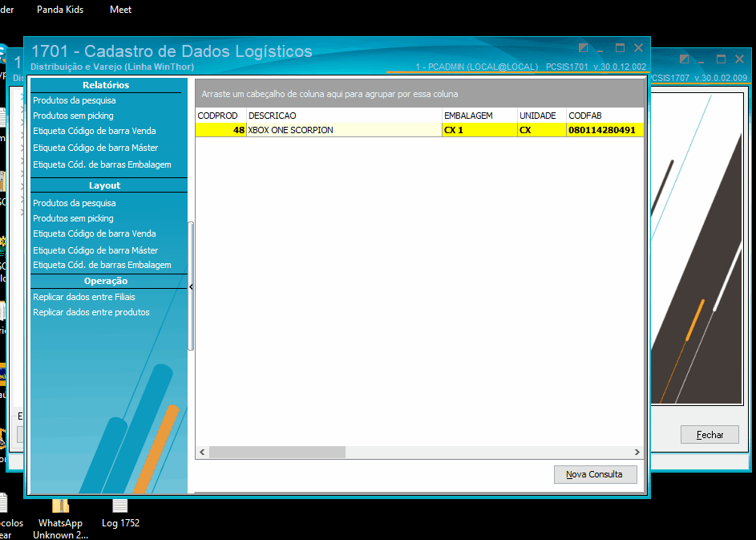Click the Relatórios section header
The width and height of the screenshot is (756, 540).
coord(106,85)
